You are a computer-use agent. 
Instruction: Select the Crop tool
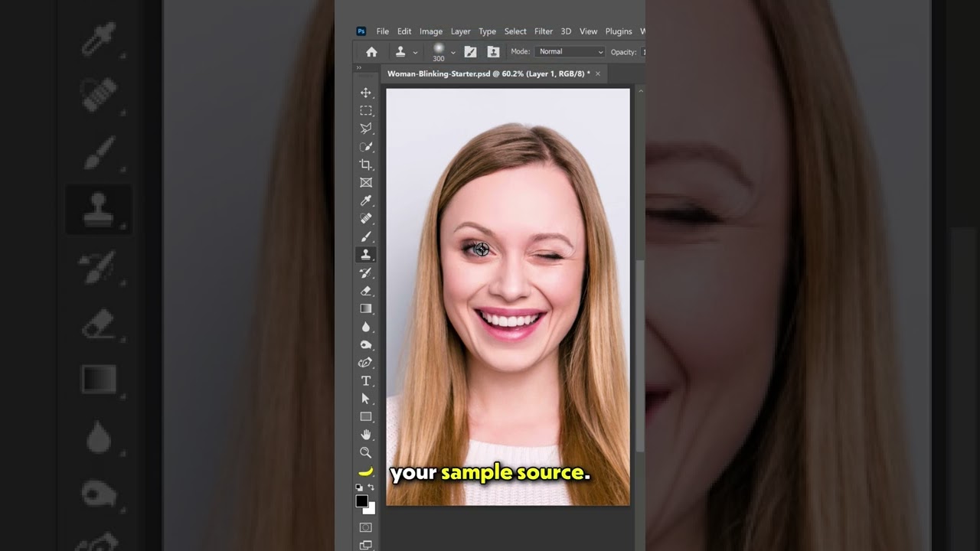coord(366,165)
